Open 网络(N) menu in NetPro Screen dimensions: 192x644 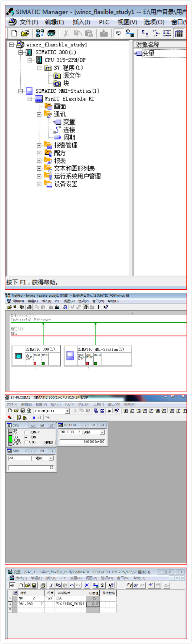click(x=18, y=301)
